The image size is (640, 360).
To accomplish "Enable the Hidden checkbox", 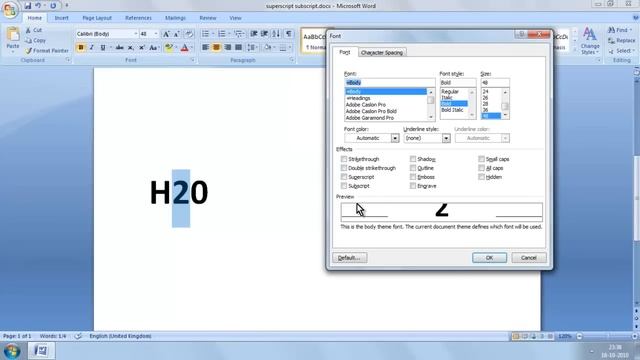I will pyautogui.click(x=482, y=177).
